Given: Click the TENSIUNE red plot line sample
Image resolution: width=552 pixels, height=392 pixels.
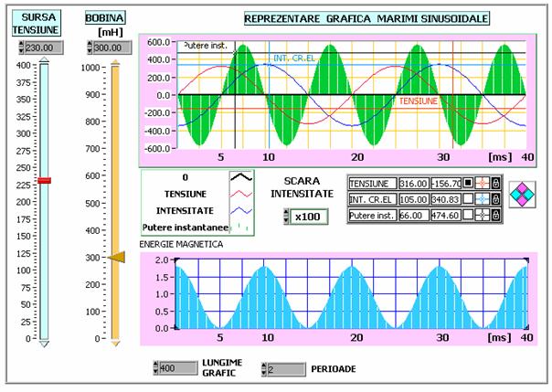Looking at the screenshot, I should pos(240,194).
